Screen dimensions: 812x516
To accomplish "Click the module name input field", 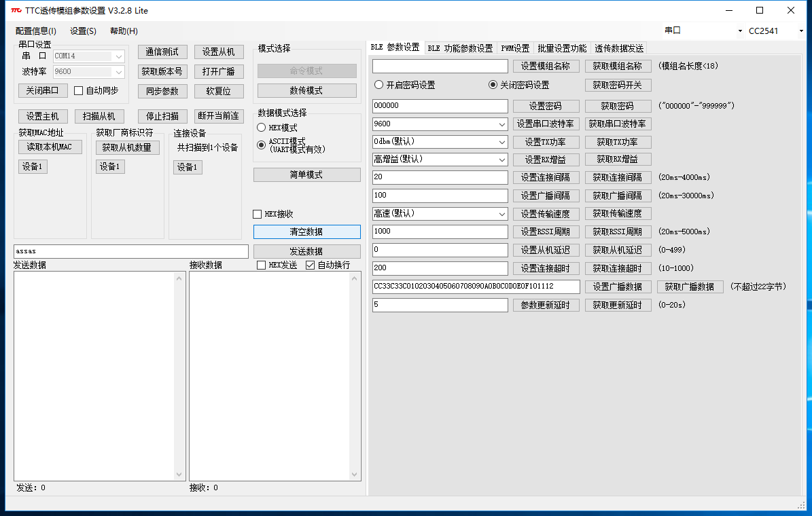I will [440, 67].
